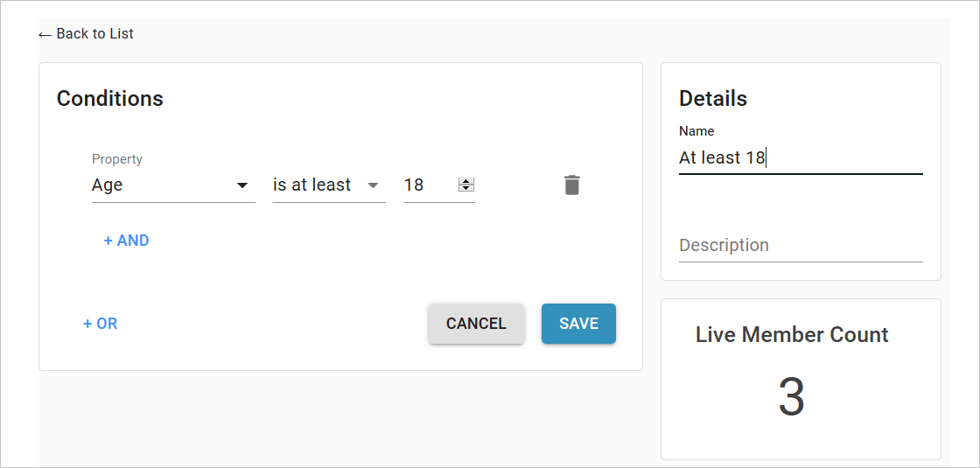Delete the Age condition with the trash icon

(572, 185)
